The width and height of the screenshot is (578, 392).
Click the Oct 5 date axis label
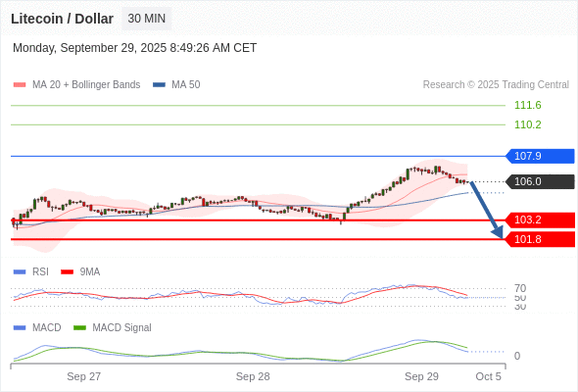point(489,376)
